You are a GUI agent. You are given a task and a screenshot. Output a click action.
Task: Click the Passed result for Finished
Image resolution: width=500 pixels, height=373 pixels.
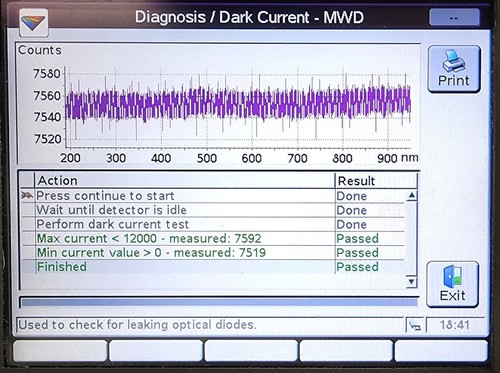(358, 267)
